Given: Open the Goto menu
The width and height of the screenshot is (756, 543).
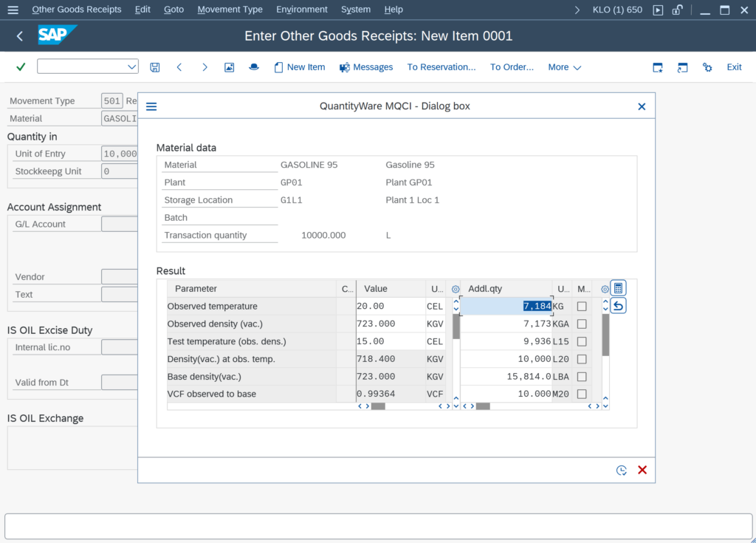Looking at the screenshot, I should [x=173, y=10].
